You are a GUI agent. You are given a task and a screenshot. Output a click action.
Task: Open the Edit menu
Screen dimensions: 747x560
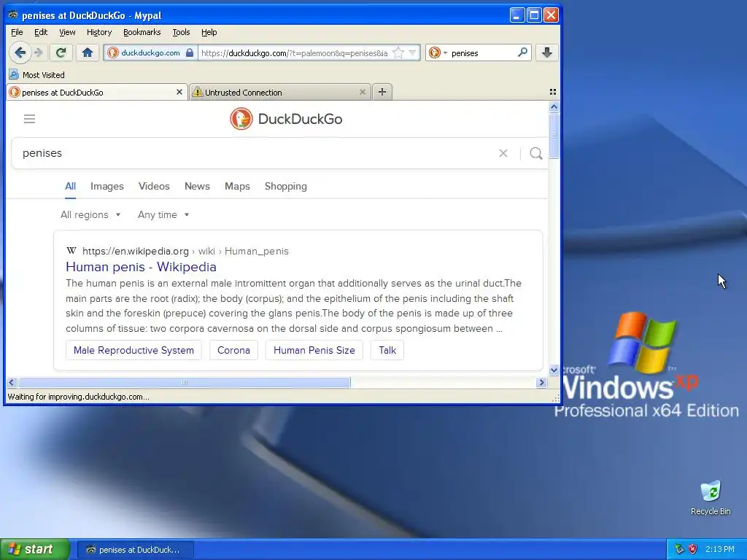[41, 32]
